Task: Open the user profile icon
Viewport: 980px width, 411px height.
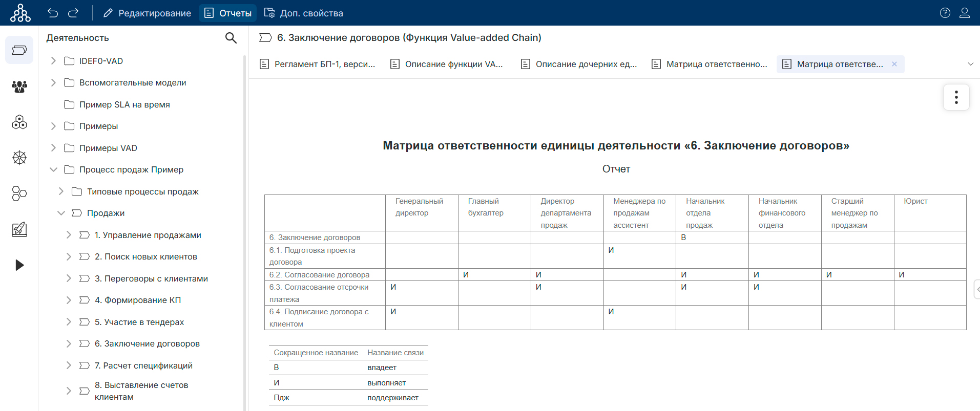Action: (x=965, y=13)
